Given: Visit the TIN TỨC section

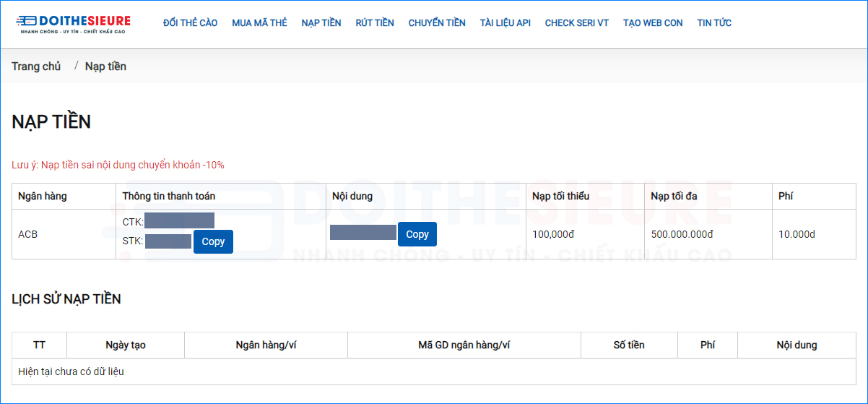Looking at the screenshot, I should pyautogui.click(x=714, y=23).
